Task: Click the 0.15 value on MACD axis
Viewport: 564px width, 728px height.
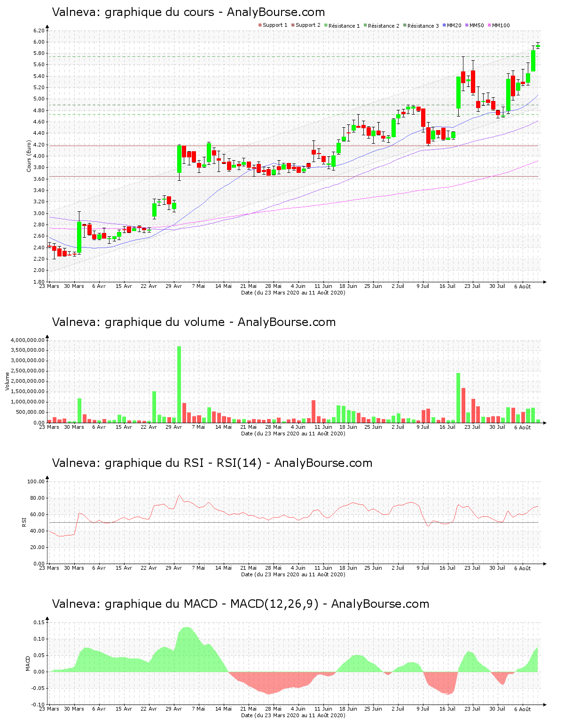Action: pyautogui.click(x=39, y=622)
